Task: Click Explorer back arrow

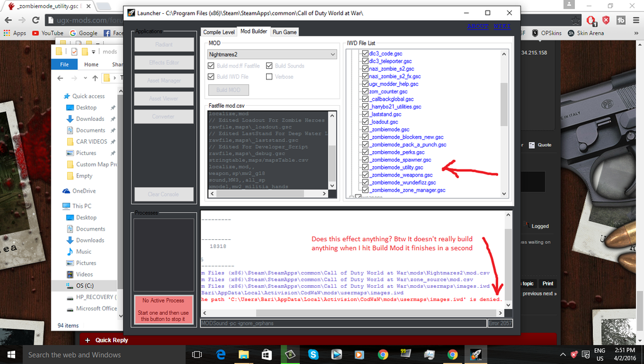Action: pos(60,77)
